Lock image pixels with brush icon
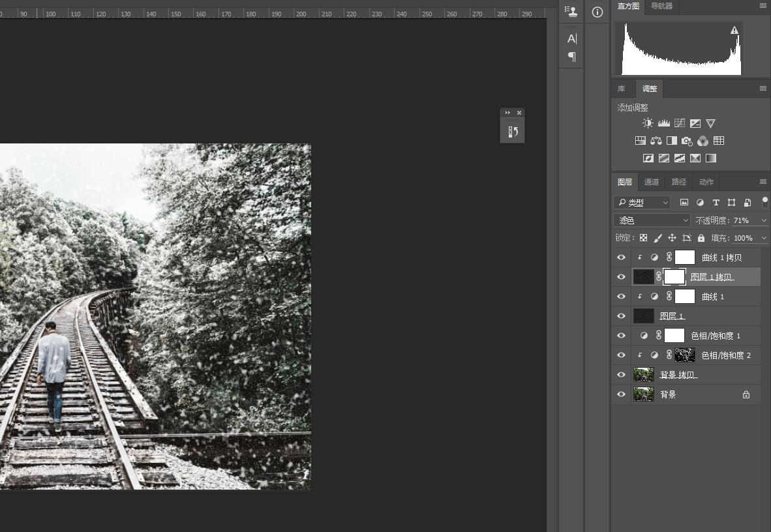This screenshot has height=532, width=771. 658,238
